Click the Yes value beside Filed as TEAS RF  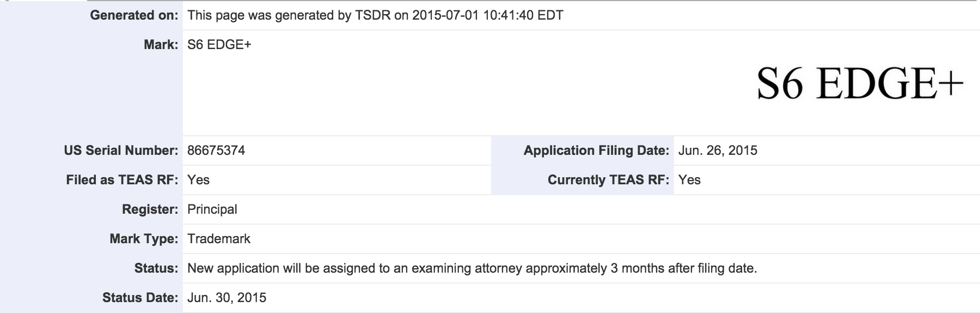[x=198, y=180]
